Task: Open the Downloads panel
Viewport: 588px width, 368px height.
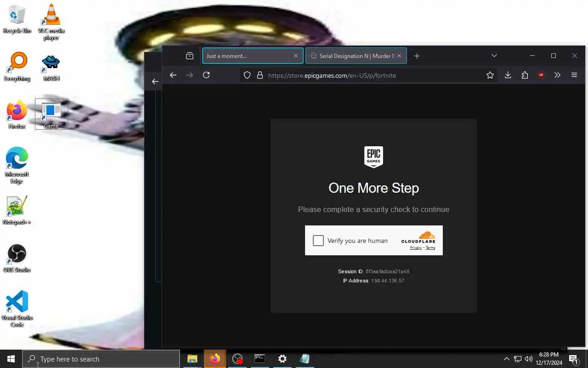Action: [508, 75]
